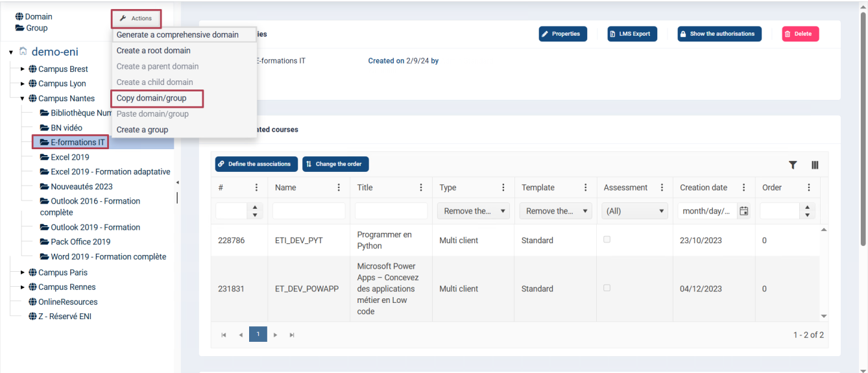868x373 pixels.
Task: Open the Name column options menu
Action: [x=339, y=187]
